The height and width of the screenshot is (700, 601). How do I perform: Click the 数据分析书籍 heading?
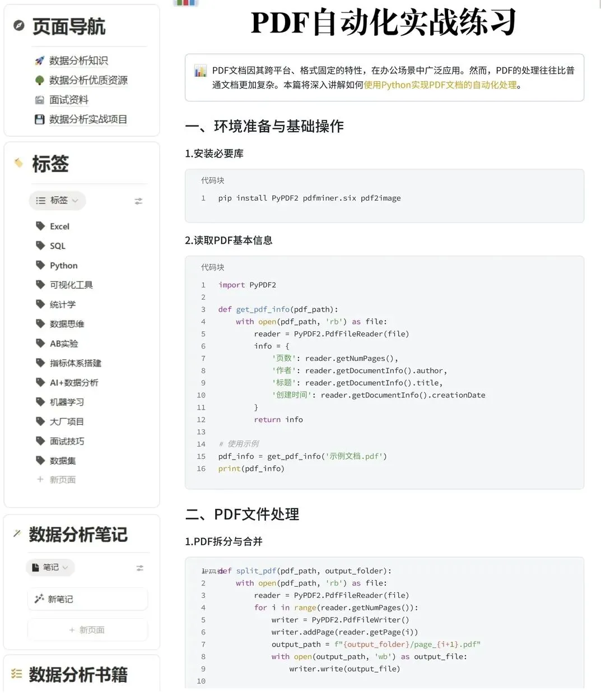click(78, 674)
